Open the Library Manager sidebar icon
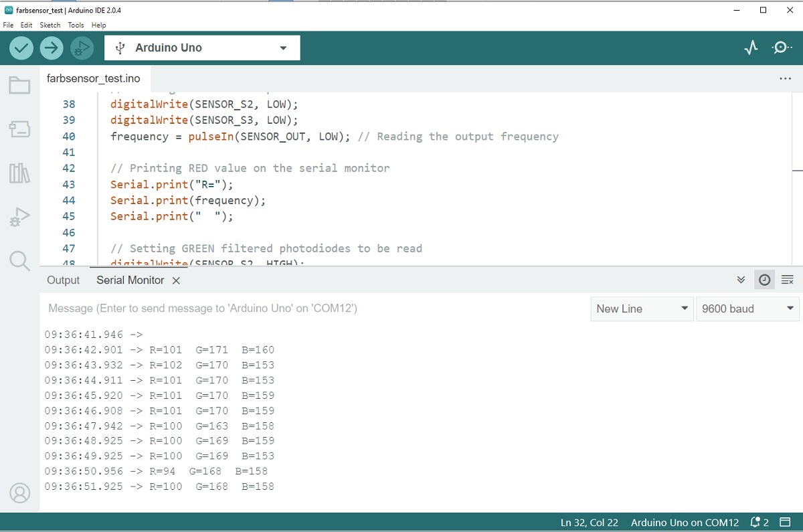Viewport: 803px width, 532px height. 19,173
